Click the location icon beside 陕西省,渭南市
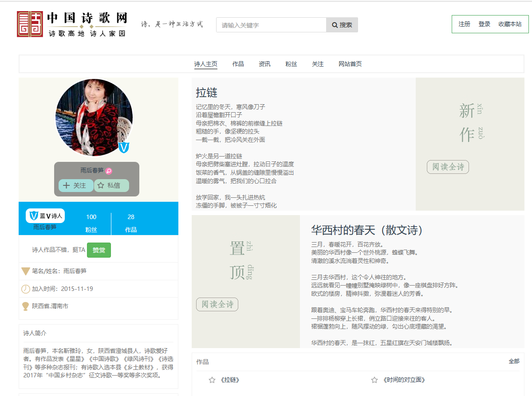 pos(26,306)
